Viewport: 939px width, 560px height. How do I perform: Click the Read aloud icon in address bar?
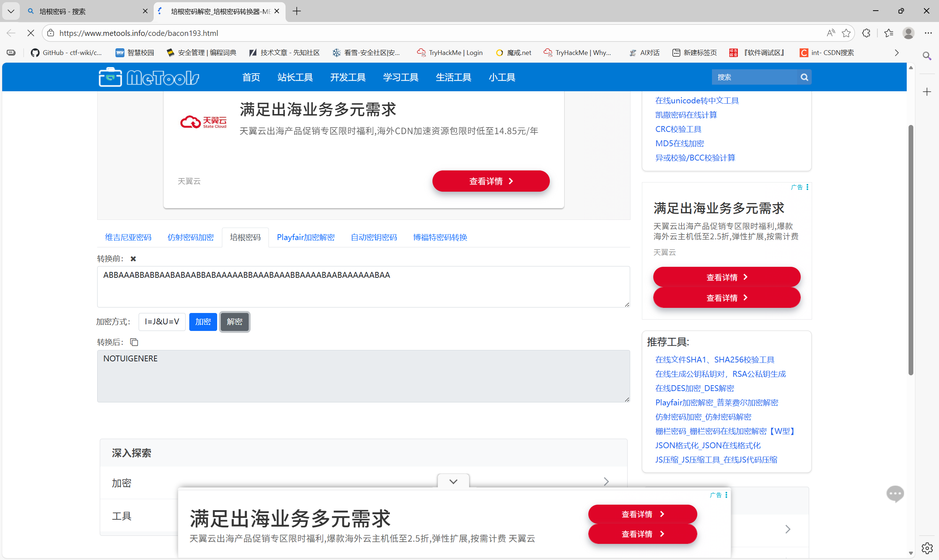click(830, 33)
